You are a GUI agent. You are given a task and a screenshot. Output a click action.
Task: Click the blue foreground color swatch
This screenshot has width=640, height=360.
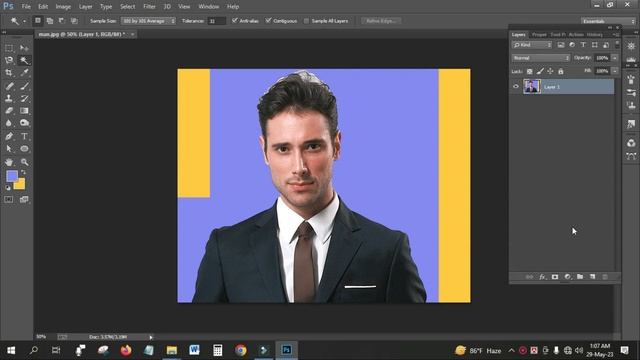pos(11,176)
